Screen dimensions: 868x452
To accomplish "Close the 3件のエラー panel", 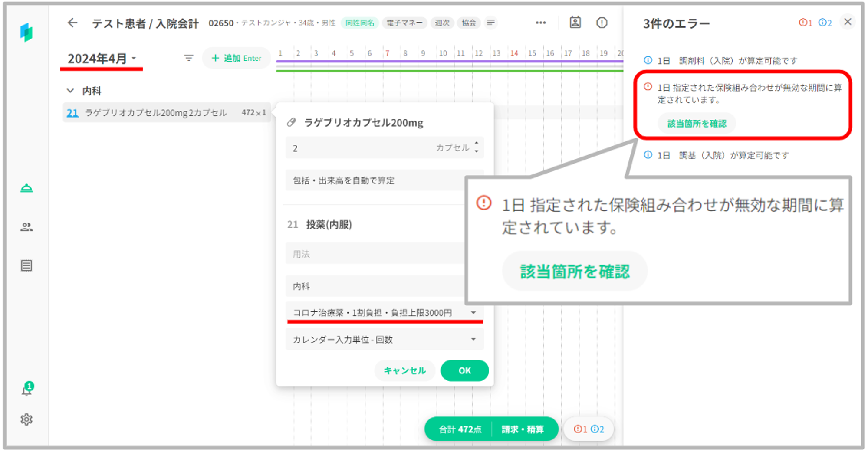I will point(847,22).
